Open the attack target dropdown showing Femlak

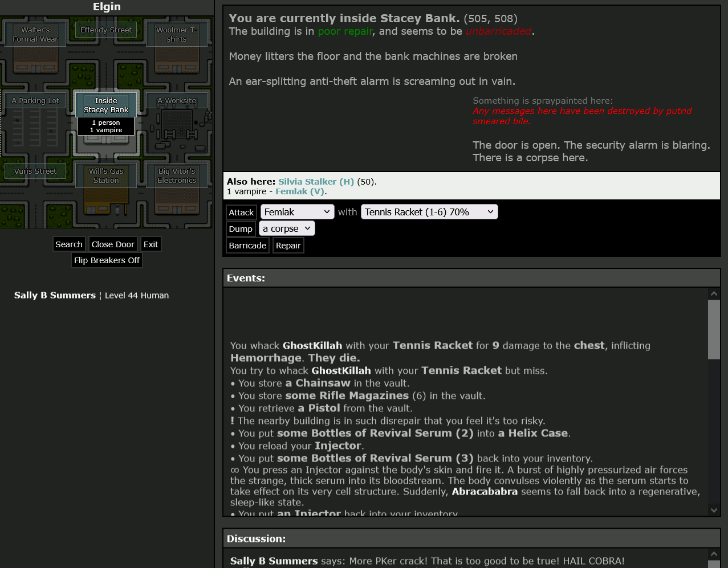pyautogui.click(x=296, y=212)
